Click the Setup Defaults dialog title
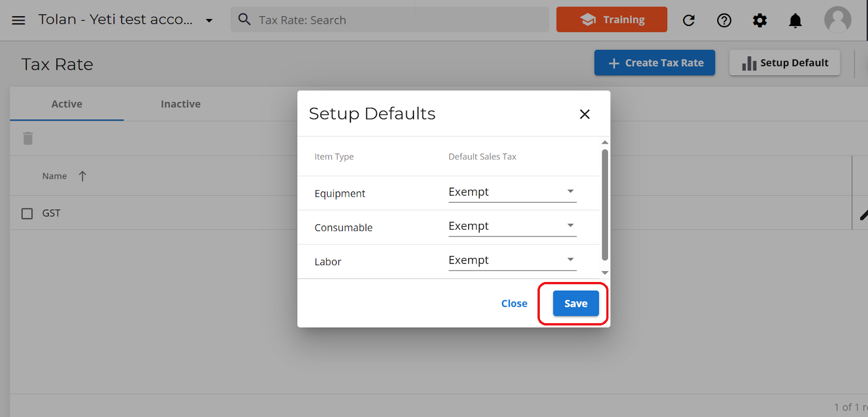 click(x=372, y=114)
